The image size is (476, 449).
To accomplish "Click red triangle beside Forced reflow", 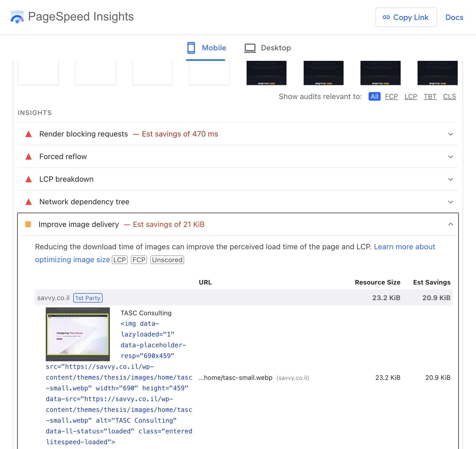I will click(29, 157).
